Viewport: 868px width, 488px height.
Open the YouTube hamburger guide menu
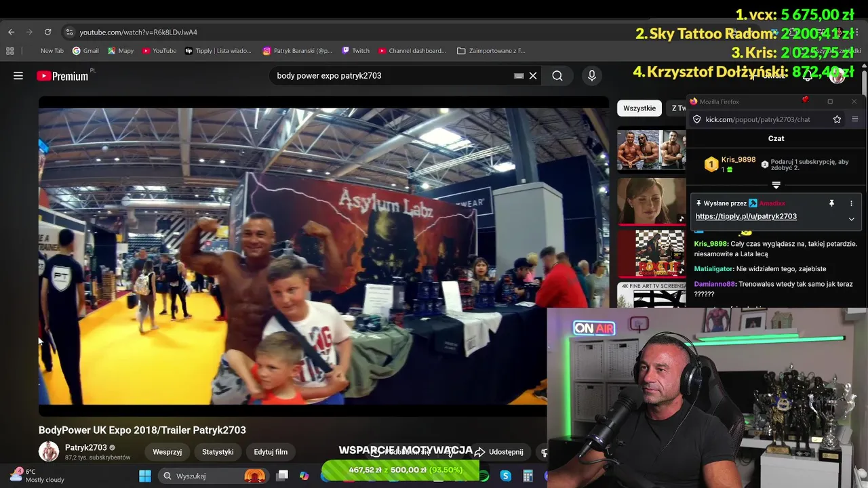18,76
